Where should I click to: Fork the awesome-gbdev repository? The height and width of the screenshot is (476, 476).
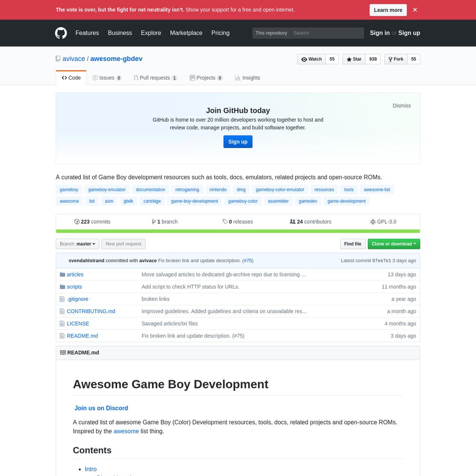[x=396, y=59]
